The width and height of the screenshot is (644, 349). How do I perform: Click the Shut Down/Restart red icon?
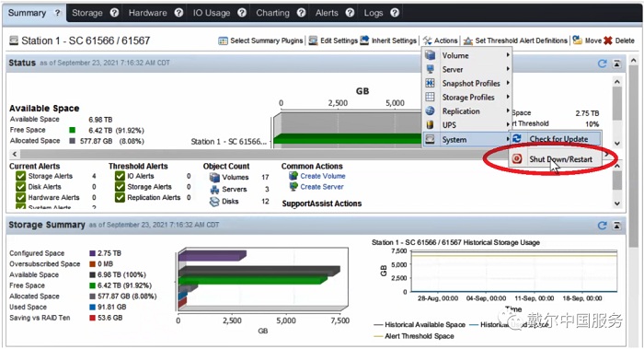tap(517, 158)
